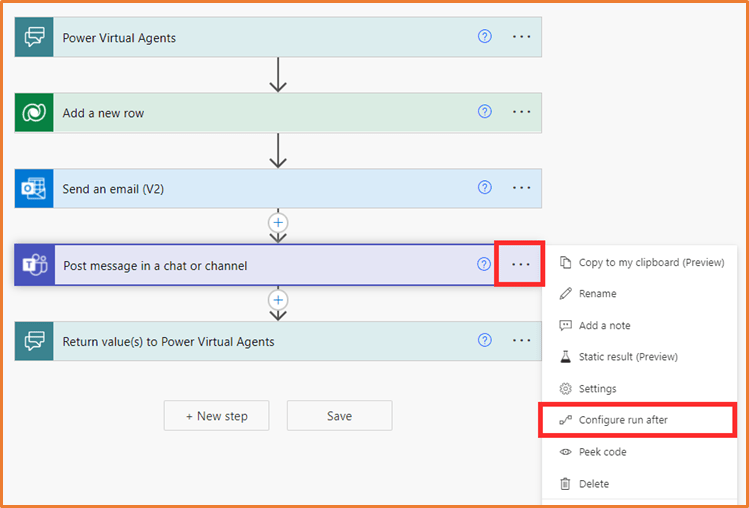749x508 pixels.
Task: Click the Return value(s) step icon
Action: coord(35,341)
